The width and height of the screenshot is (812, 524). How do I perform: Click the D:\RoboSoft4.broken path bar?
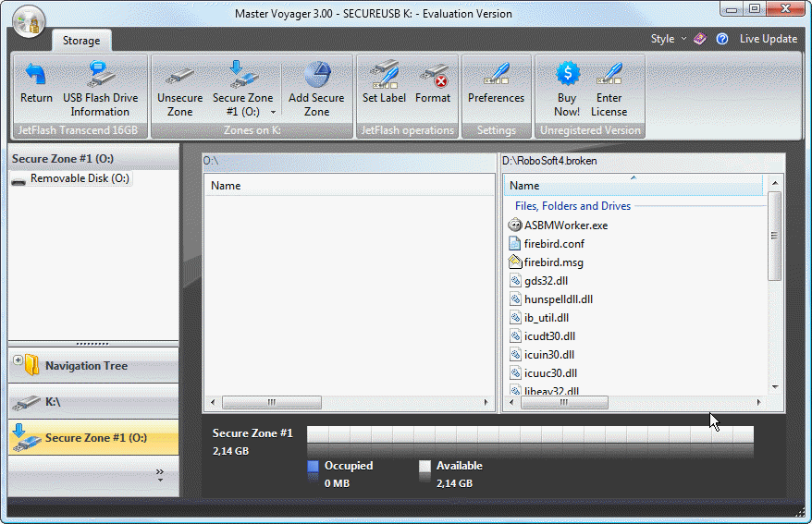[643, 162]
